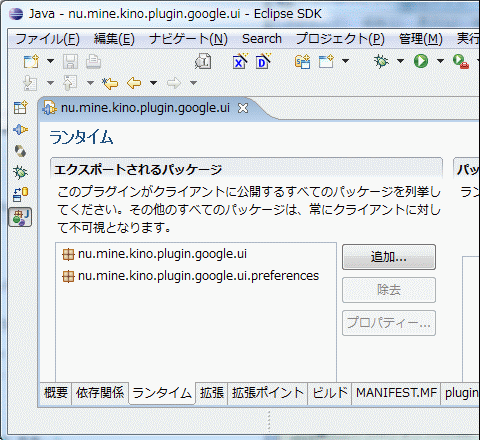Screen dimensions: 480x440
Task: Close the nu.mine.kino.plugin.google.ui editor tab
Action: pyautogui.click(x=243, y=108)
